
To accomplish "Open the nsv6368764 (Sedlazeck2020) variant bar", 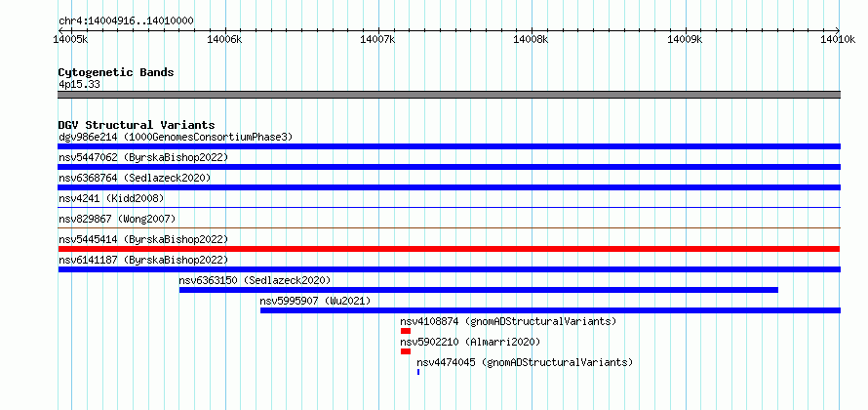I will pyautogui.click(x=449, y=187).
